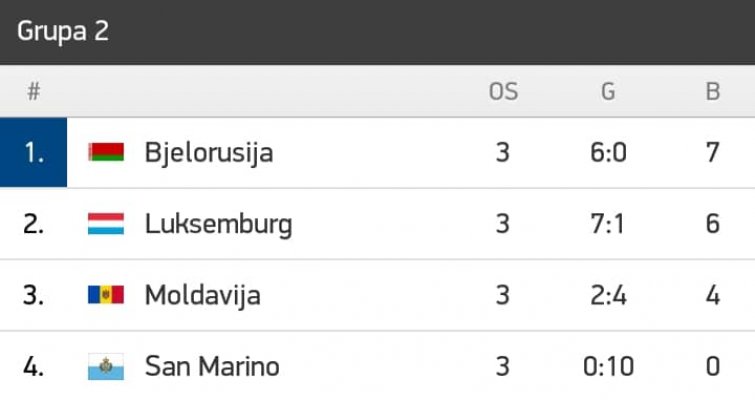Viewport: 755px width, 400px height.
Task: Click the B points column header
Action: [712, 92]
